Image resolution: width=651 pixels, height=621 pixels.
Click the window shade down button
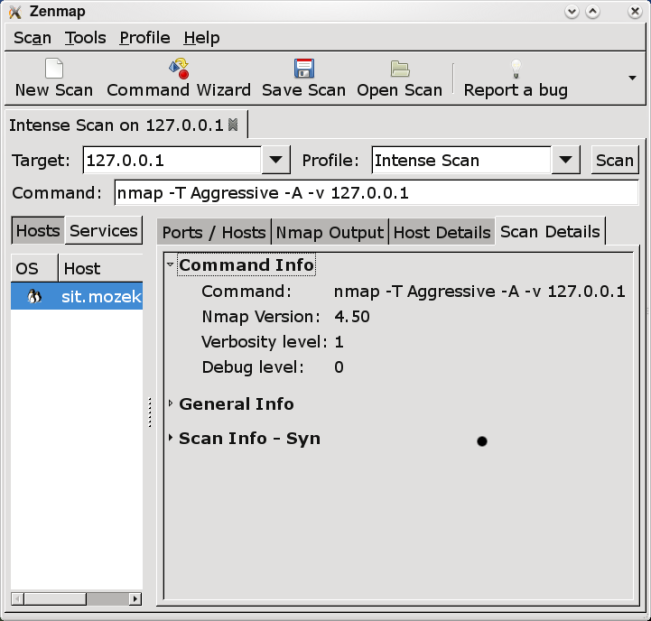pyautogui.click(x=572, y=12)
